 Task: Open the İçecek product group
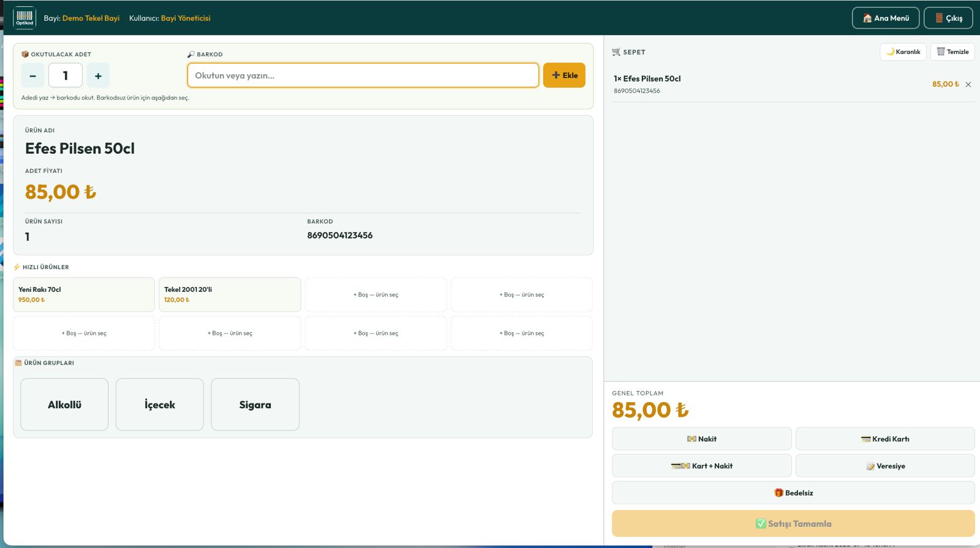click(x=160, y=405)
